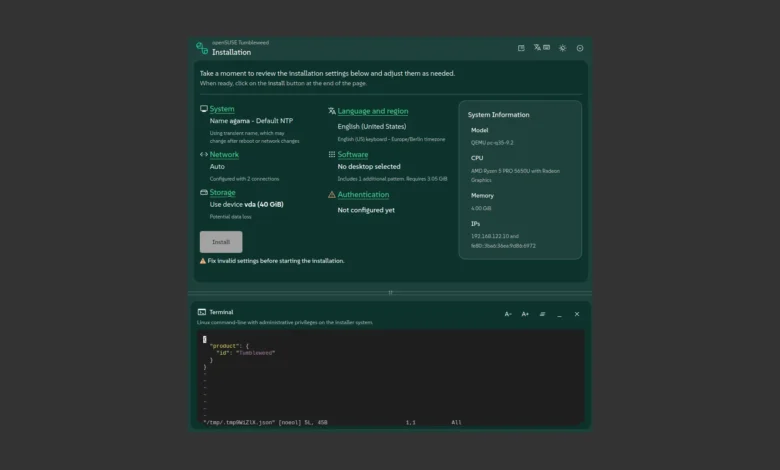Click 'Potential data loss' note

pos(230,217)
